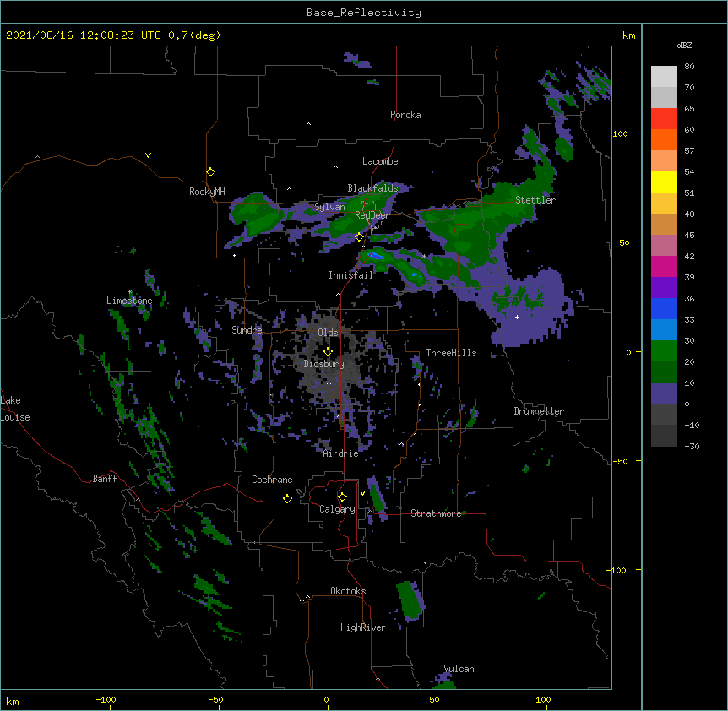
Task: Select the violet 39-36 dBZ legend swatch
Action: [x=664, y=287]
